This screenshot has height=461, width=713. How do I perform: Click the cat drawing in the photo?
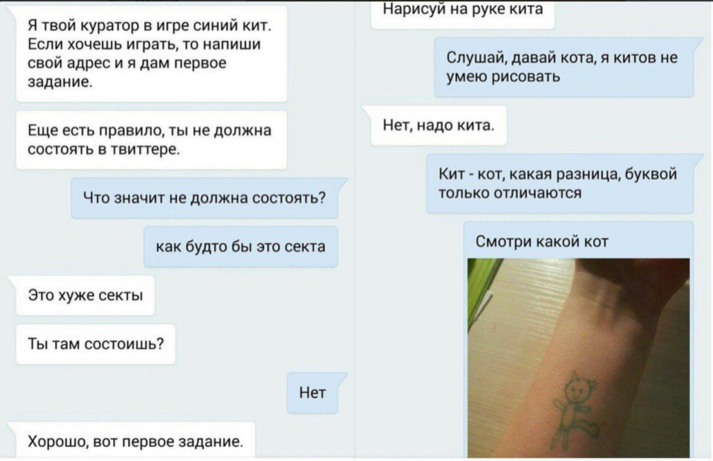tap(576, 408)
